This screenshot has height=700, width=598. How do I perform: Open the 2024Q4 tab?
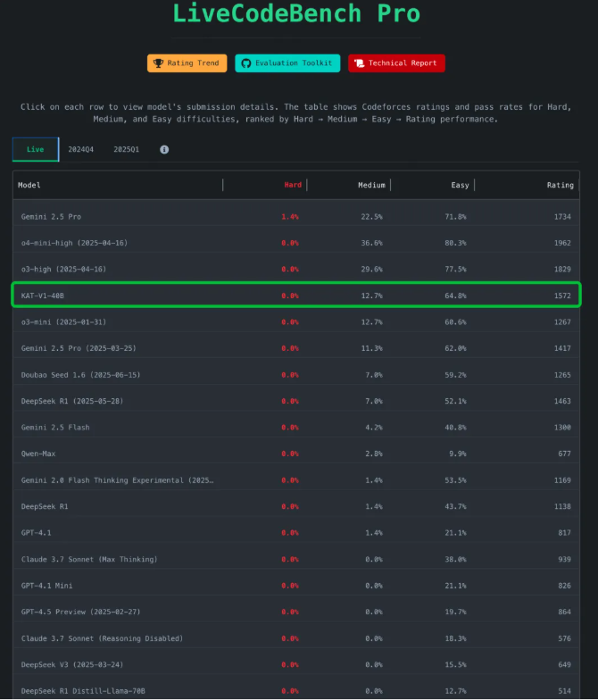coord(80,149)
